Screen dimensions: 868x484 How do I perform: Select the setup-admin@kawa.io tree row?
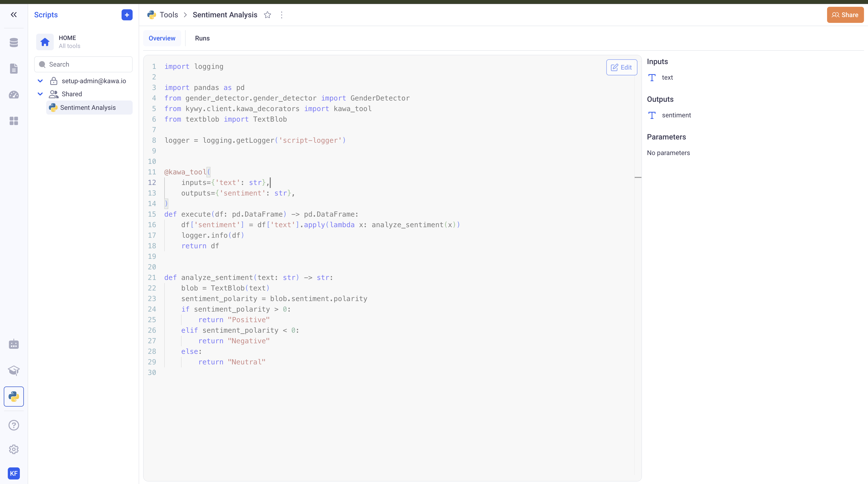84,81
